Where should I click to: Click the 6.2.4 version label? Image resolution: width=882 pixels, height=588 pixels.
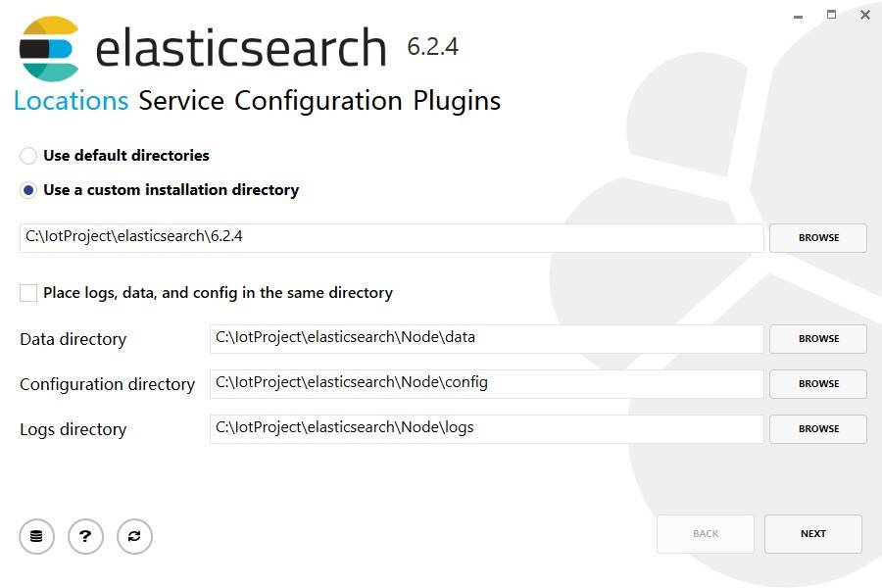[432, 47]
